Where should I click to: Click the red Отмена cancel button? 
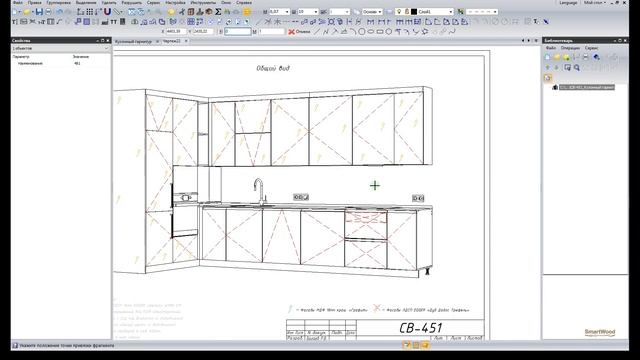(x=300, y=31)
